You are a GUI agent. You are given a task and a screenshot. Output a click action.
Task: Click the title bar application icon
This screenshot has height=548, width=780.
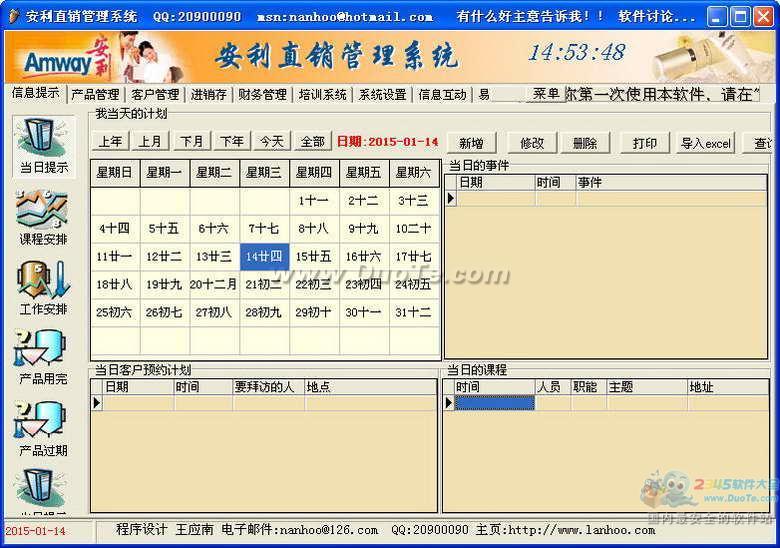14,16
